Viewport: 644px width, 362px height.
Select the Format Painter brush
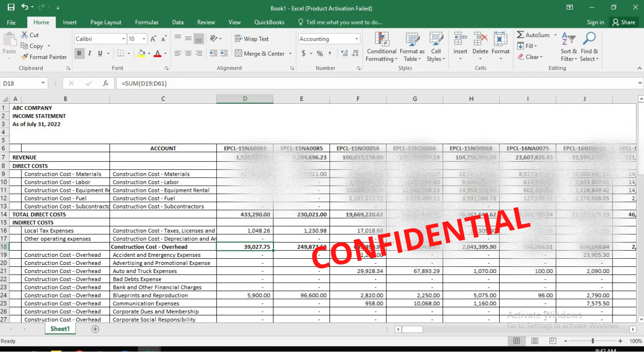tap(25, 57)
